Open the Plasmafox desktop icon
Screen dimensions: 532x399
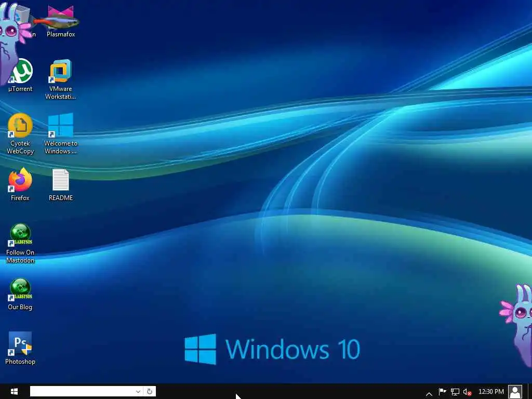[x=61, y=21]
